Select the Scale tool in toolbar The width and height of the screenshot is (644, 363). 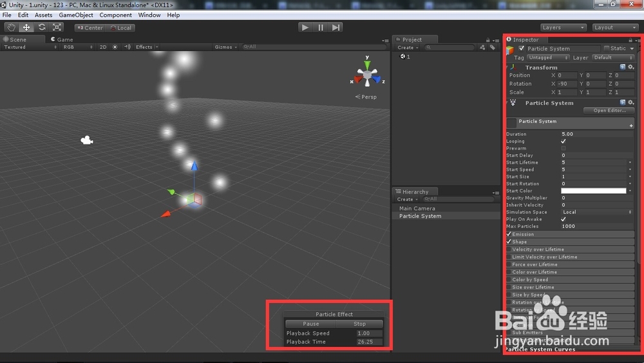[x=57, y=28]
